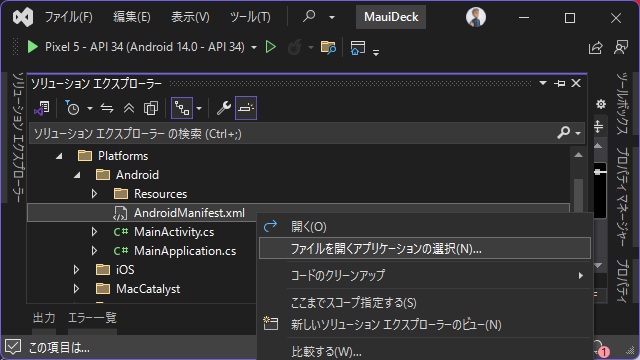Toggle file nesting tree view button
Image resolution: width=640 pixels, height=360 pixels.
pos(182,108)
